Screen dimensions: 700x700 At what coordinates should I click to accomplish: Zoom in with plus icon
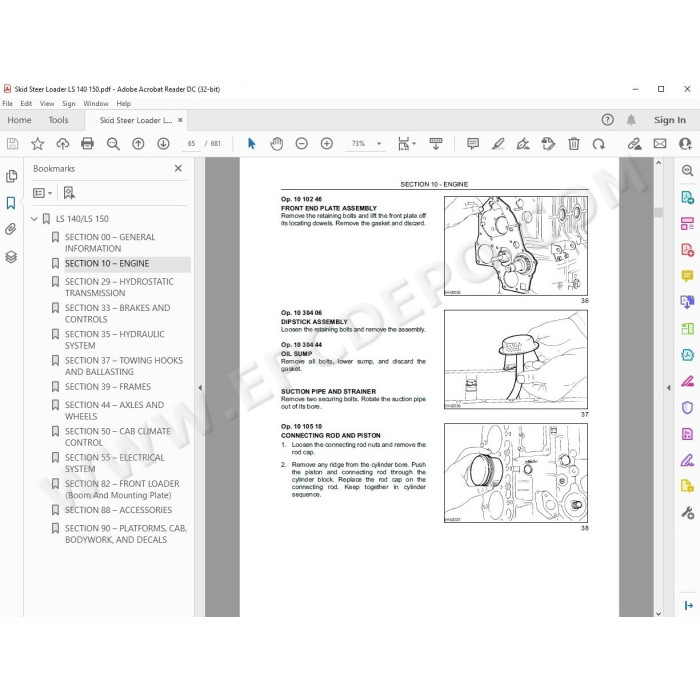327,143
